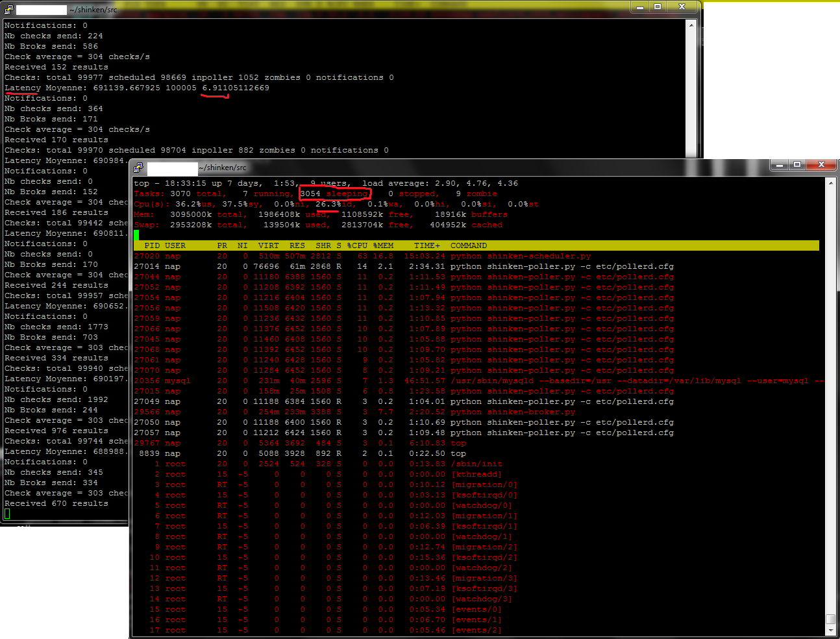This screenshot has width=840, height=639.
Task: Click the scrollbar thumb in the front terminal
Action: tap(830, 619)
